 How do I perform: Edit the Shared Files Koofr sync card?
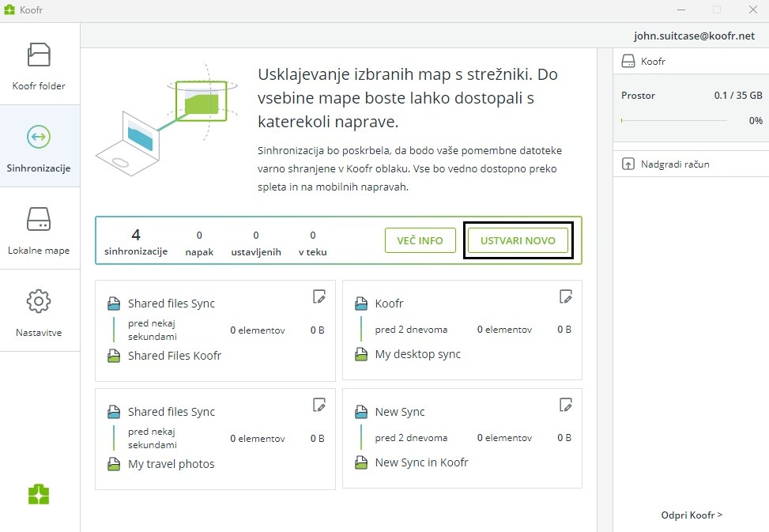click(x=319, y=296)
